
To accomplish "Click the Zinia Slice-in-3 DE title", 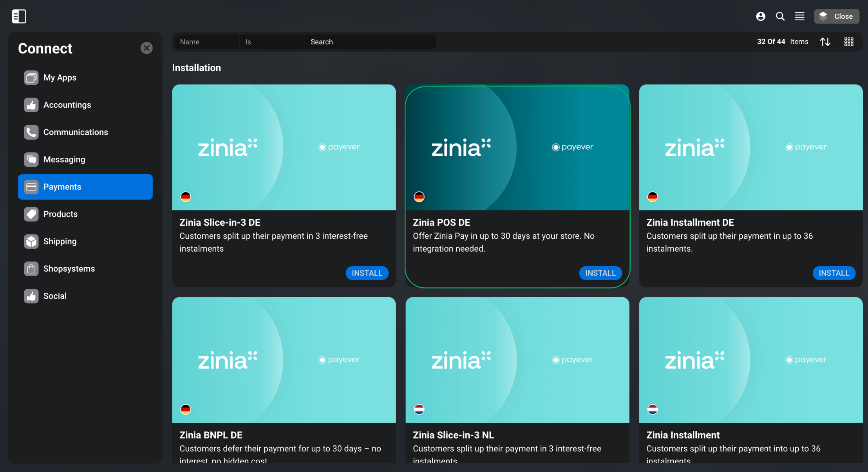I will 220,222.
